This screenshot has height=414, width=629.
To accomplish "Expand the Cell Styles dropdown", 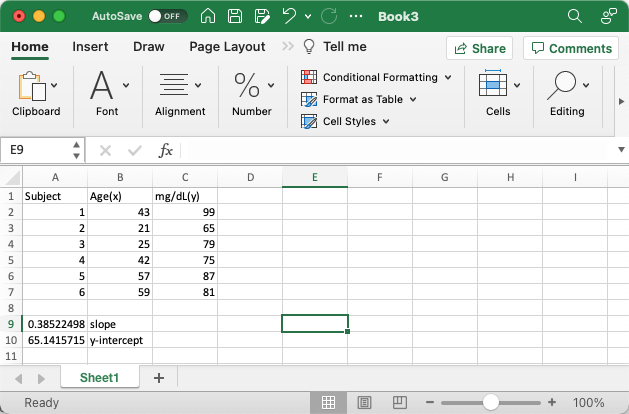I will click(346, 121).
